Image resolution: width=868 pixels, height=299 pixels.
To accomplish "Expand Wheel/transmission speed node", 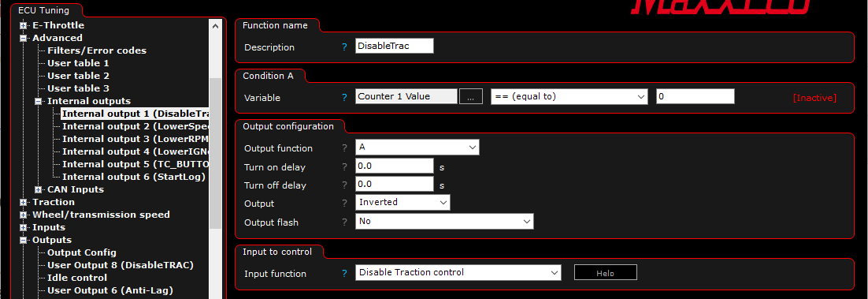I will (x=24, y=215).
